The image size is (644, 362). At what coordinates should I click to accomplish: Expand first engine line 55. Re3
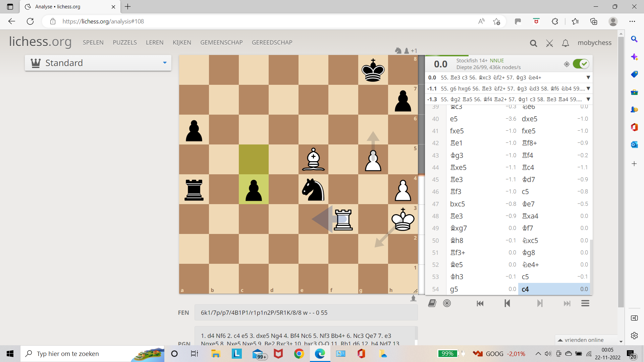pos(588,77)
